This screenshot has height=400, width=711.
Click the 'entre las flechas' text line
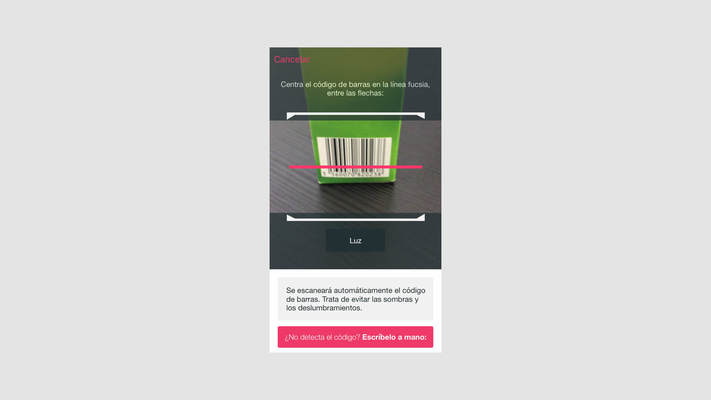pyautogui.click(x=355, y=93)
